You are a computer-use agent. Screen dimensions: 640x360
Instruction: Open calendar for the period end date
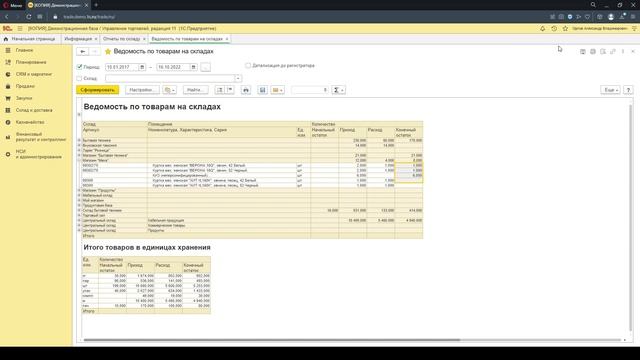(x=193, y=67)
